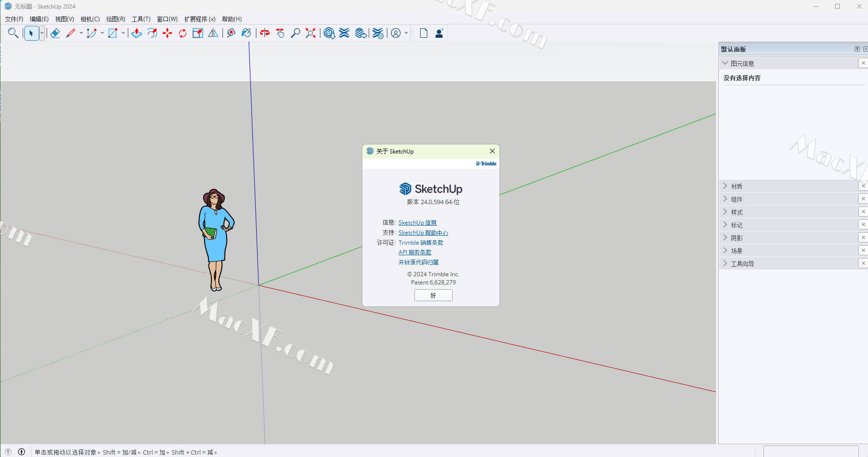The height and width of the screenshot is (457, 868).
Task: Open the 帮助(H) menu
Action: pos(232,19)
